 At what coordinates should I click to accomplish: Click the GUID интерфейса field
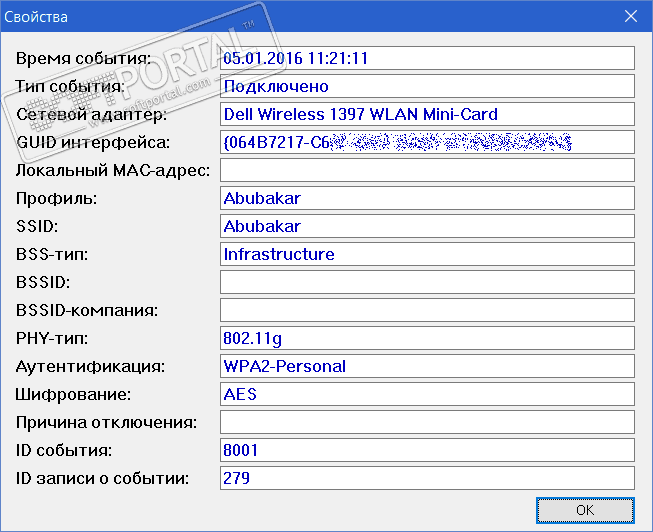[427, 142]
